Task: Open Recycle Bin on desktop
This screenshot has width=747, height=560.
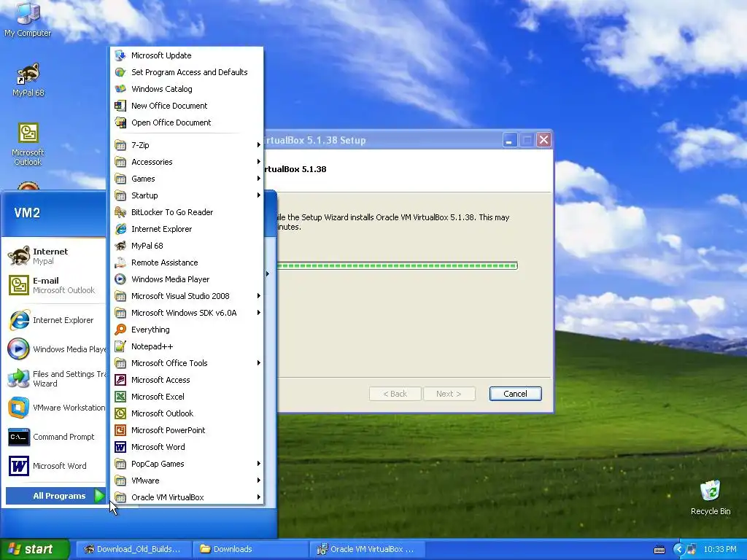Action: [710, 497]
